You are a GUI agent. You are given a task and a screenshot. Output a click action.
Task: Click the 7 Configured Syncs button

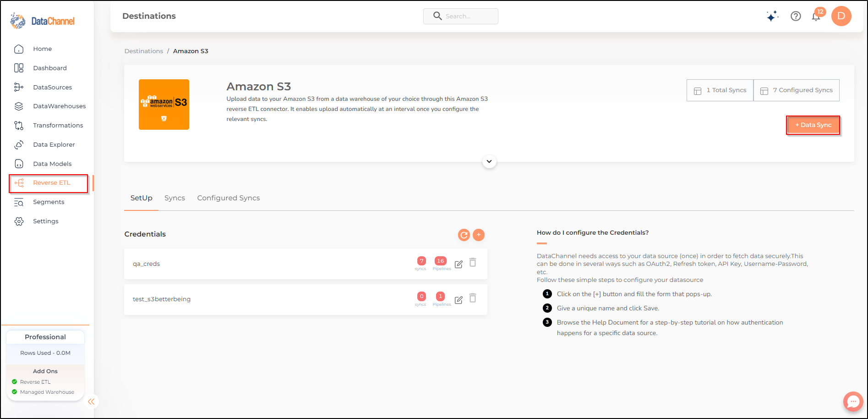coord(797,90)
